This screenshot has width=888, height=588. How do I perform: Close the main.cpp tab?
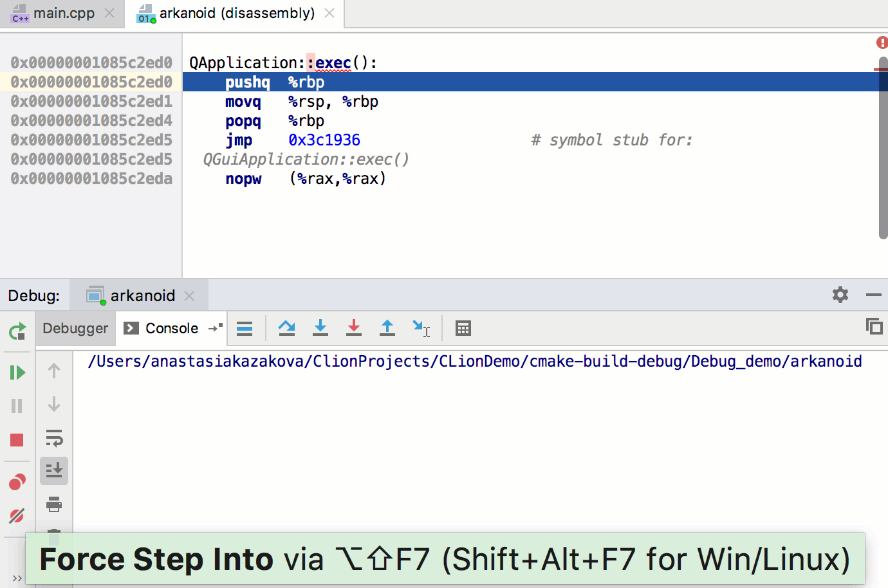point(109,13)
